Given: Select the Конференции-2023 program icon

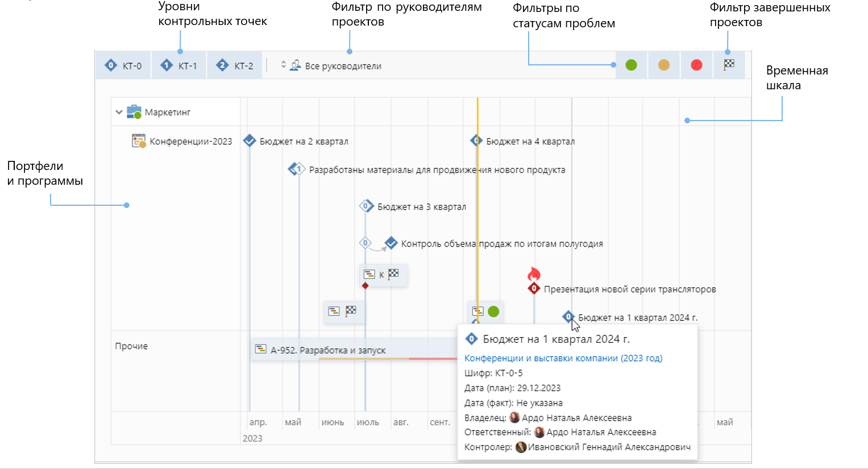Looking at the screenshot, I should point(139,141).
